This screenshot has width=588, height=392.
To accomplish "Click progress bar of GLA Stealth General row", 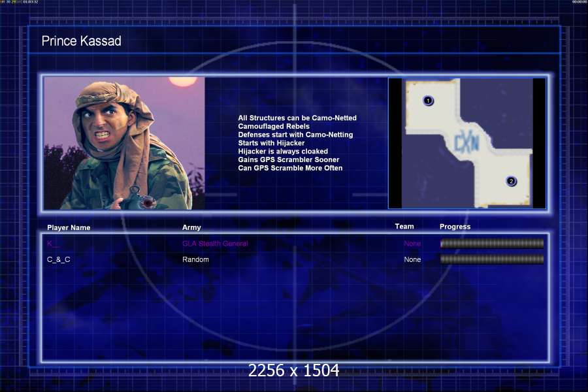I will (492, 244).
